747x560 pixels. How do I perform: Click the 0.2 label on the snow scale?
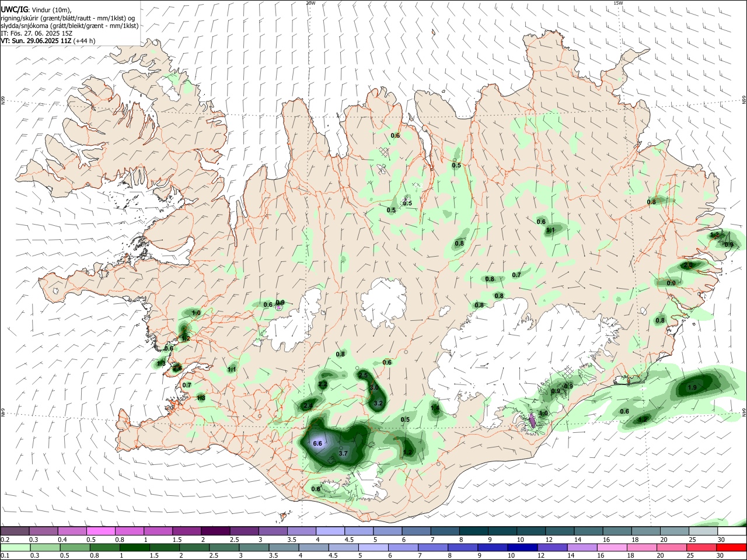(5, 540)
